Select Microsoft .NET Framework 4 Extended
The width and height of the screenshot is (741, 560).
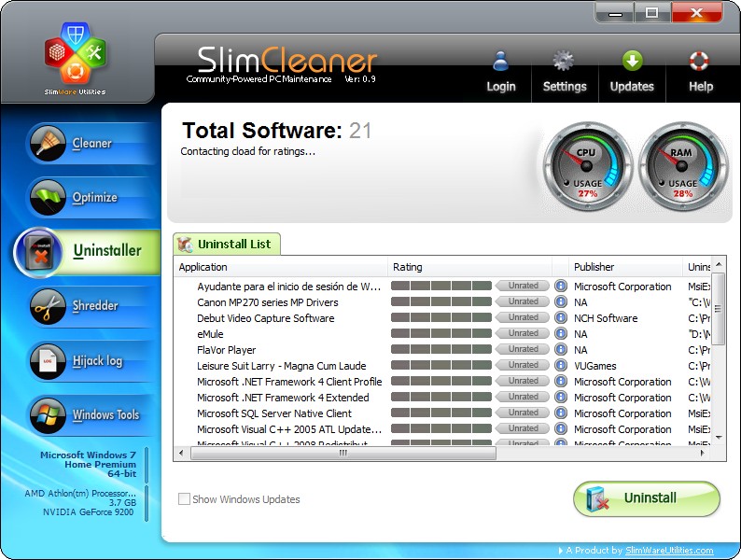coord(283,398)
